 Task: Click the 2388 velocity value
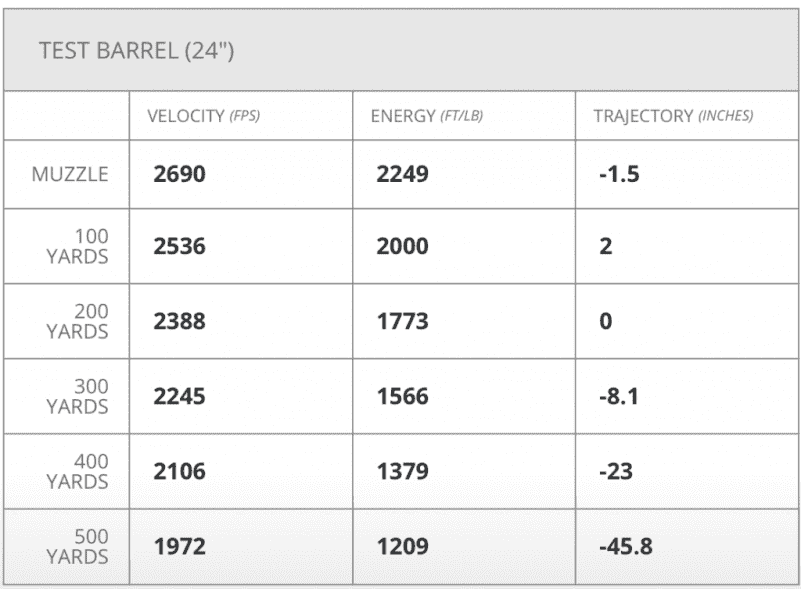(x=179, y=322)
